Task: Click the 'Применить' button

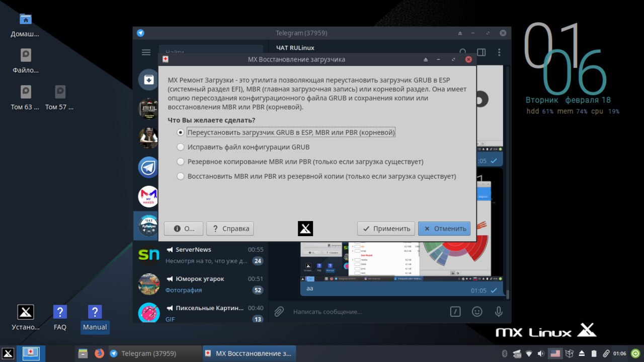Action: tap(386, 229)
